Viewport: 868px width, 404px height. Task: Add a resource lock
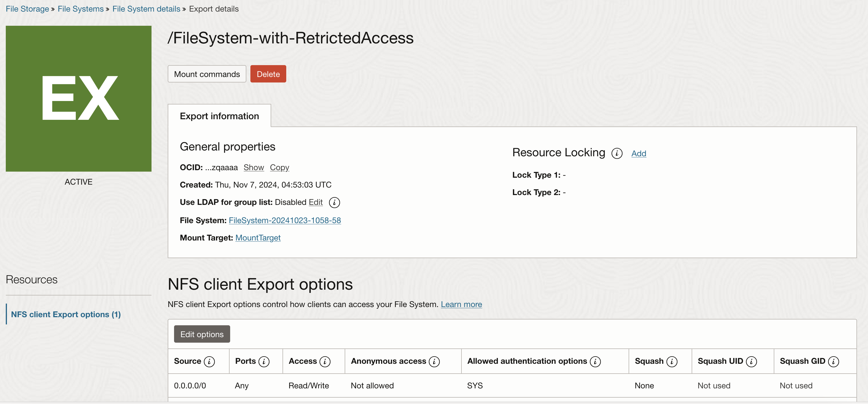[x=638, y=153]
